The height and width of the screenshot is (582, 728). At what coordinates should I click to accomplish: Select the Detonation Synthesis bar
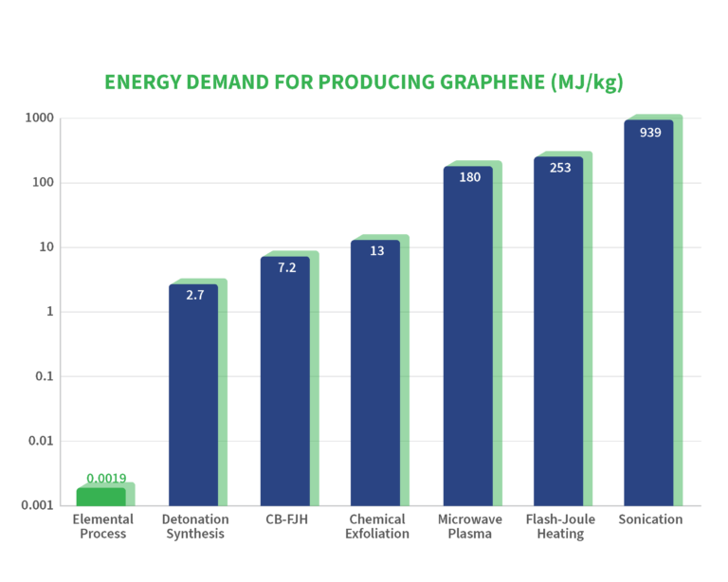point(193,395)
